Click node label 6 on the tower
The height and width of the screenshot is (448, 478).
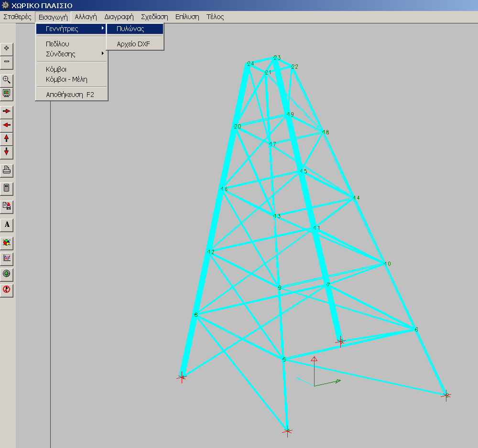tap(416, 330)
